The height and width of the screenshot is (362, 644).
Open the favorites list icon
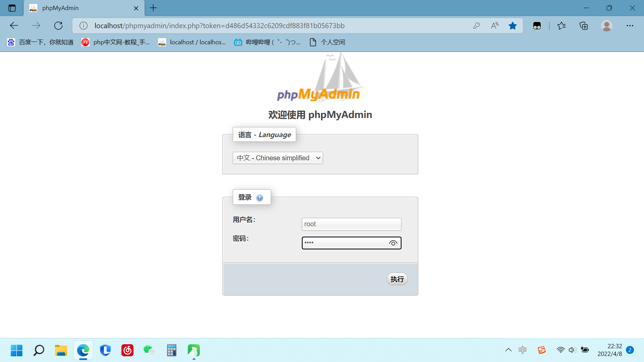pos(561,26)
